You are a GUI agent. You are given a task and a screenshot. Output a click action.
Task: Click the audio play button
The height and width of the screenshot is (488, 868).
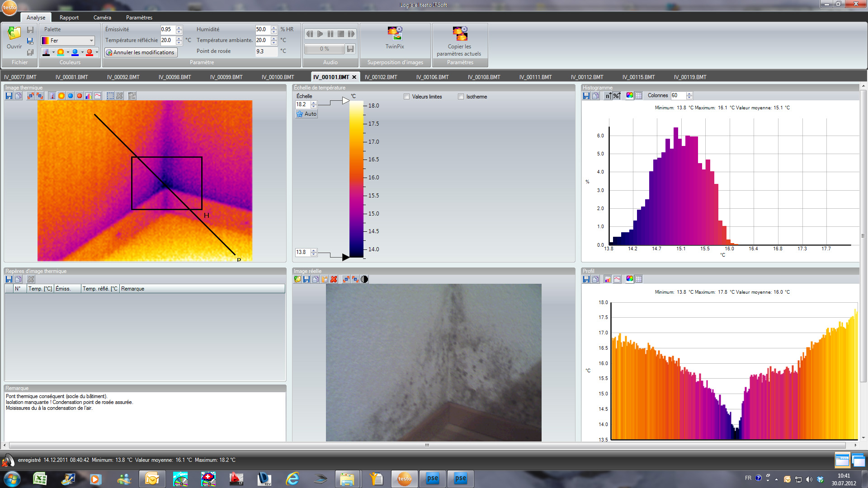(x=320, y=34)
